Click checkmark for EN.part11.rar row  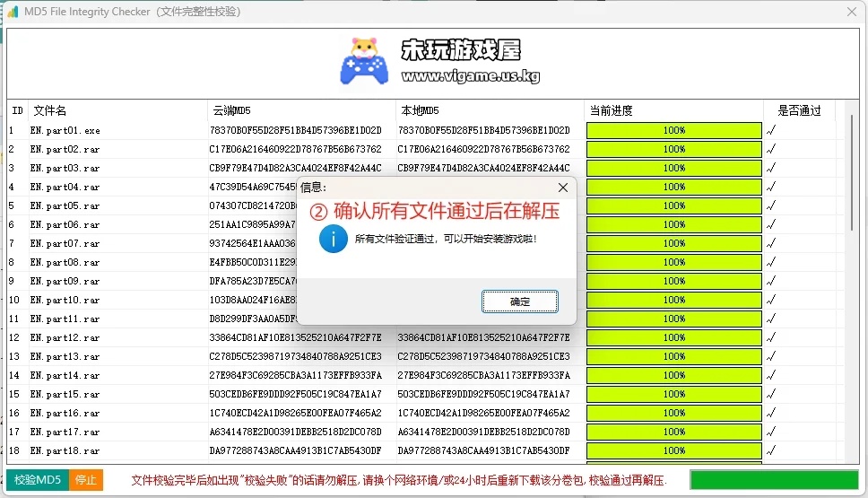click(771, 319)
